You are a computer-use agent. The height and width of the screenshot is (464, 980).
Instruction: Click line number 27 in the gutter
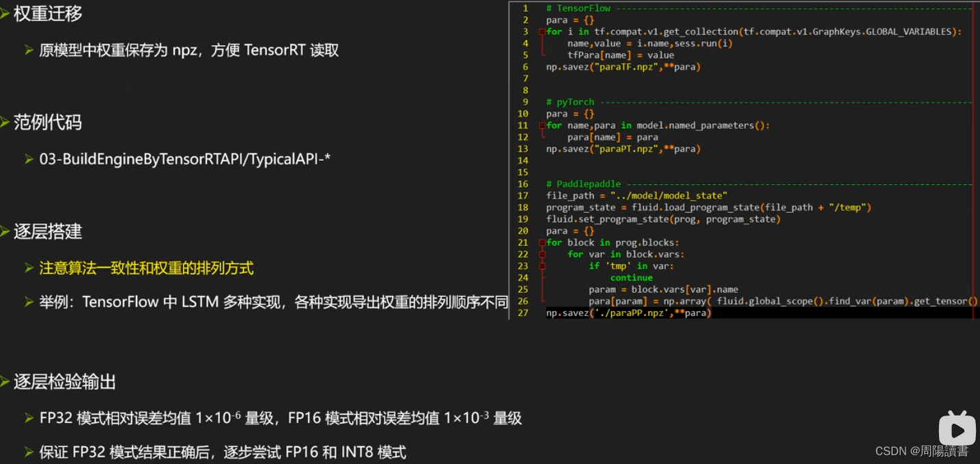pyautogui.click(x=523, y=313)
